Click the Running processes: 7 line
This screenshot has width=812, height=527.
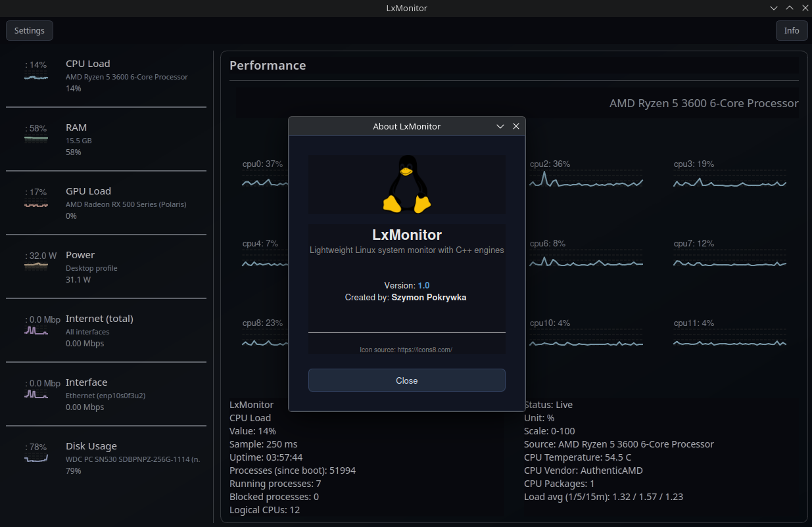275,484
